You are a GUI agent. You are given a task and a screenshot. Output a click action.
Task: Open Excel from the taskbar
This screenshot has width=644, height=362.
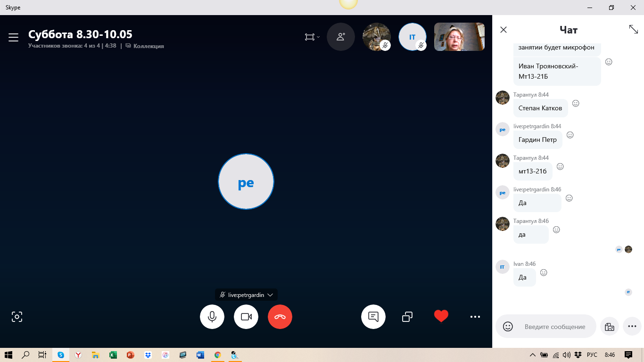(x=113, y=355)
